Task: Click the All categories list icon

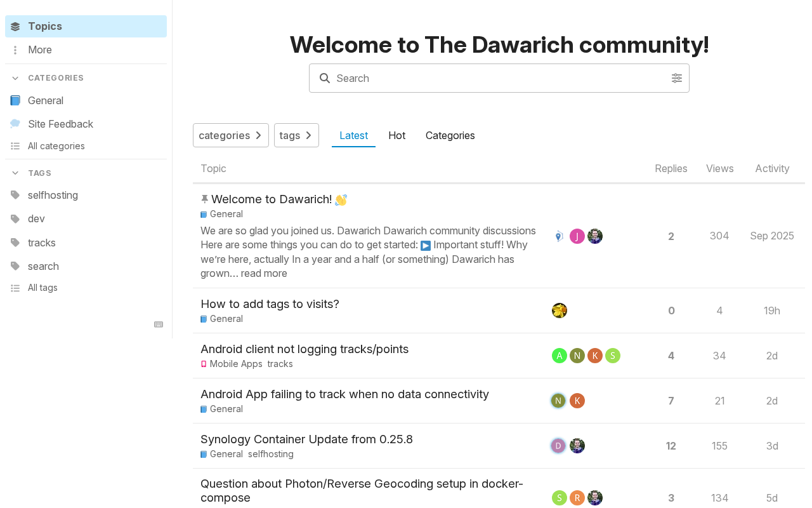Action: (15, 146)
